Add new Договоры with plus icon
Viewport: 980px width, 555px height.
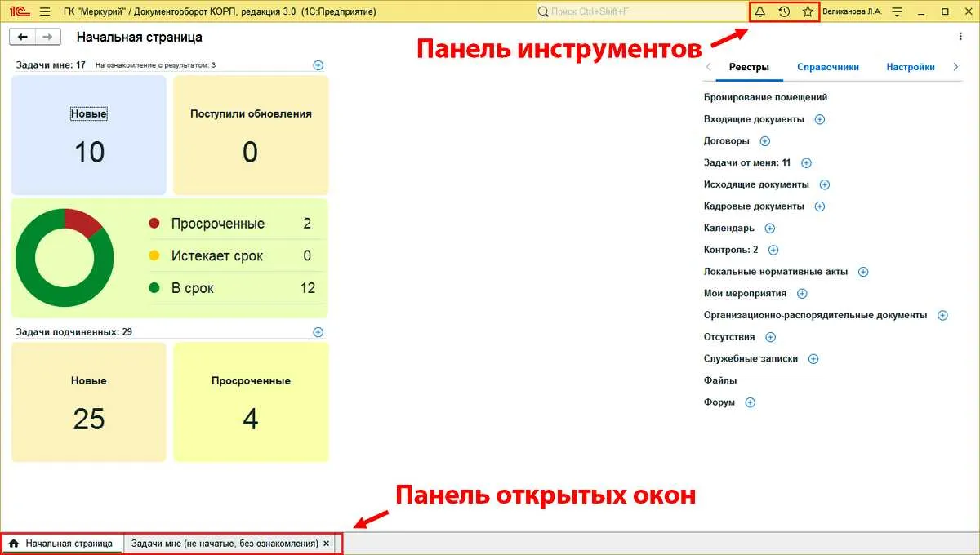pos(765,141)
